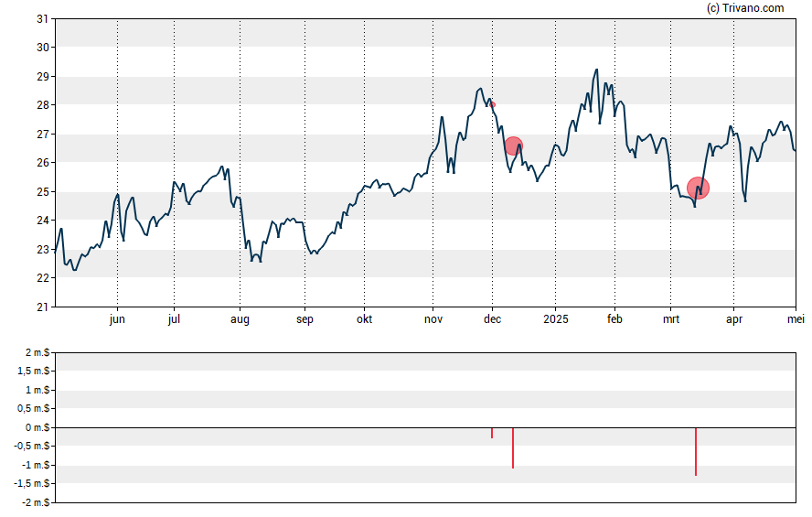Click the 'sep' axis label

[305, 319]
